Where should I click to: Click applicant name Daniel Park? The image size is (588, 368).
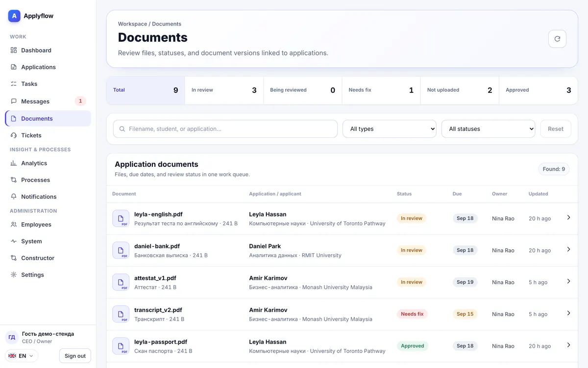tap(265, 246)
